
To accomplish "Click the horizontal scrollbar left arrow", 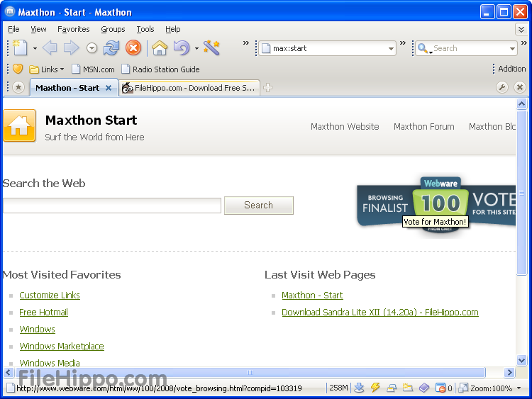I will click(x=8, y=373).
